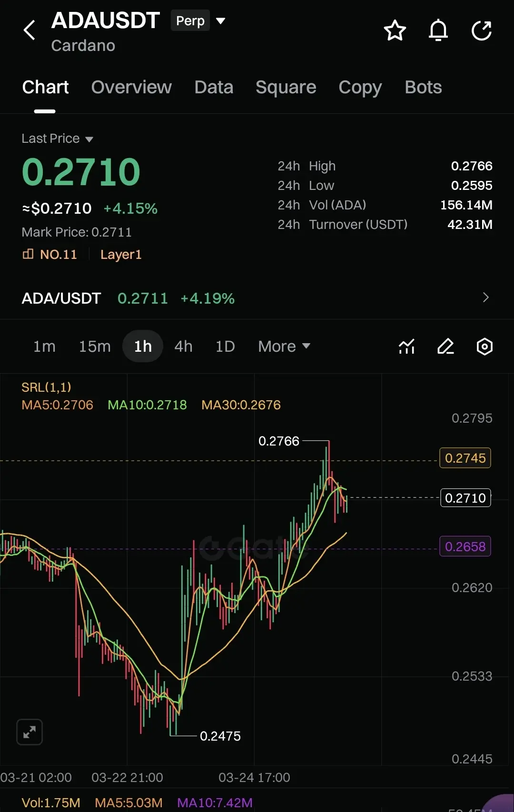Add ADAUSDT to favorites with star icon

395,31
